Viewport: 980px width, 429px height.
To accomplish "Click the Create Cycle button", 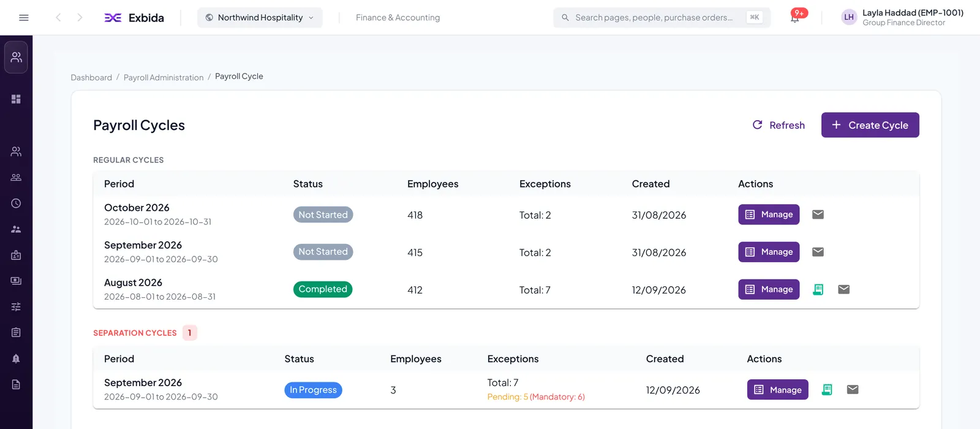I will click(870, 125).
